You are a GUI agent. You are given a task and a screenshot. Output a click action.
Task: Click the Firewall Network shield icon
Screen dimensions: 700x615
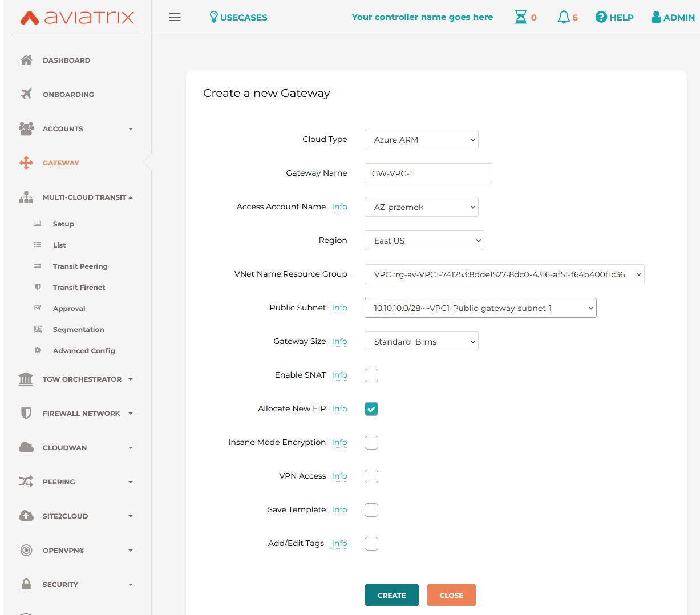tap(26, 413)
